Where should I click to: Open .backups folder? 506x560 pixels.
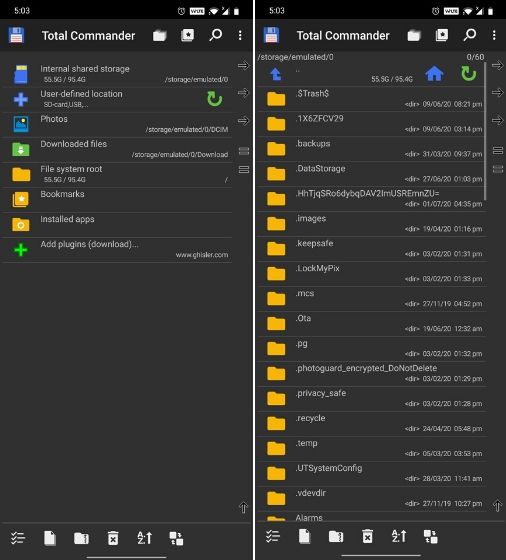click(x=371, y=149)
